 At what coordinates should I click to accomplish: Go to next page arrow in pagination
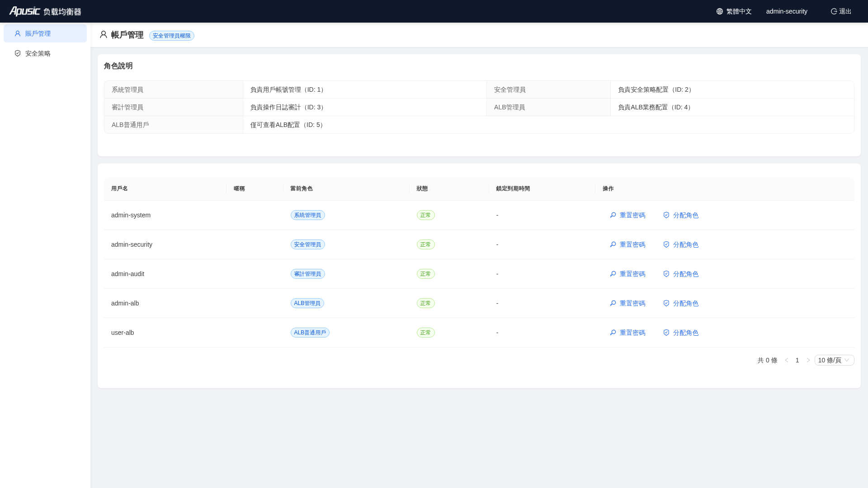tap(808, 360)
